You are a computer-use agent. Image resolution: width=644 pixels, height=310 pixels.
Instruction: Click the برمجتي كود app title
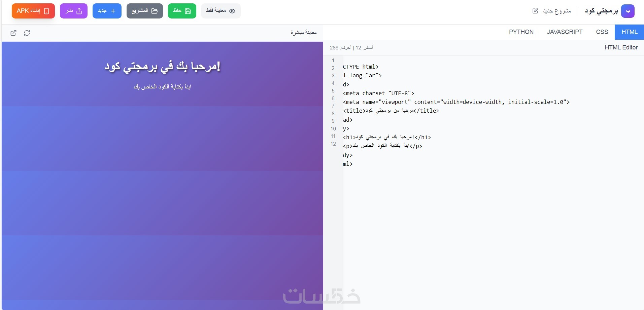[602, 11]
